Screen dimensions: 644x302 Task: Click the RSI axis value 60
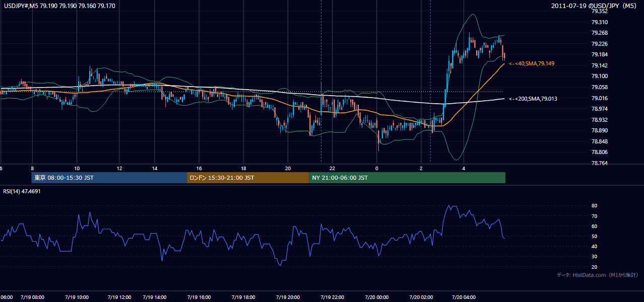595,226
